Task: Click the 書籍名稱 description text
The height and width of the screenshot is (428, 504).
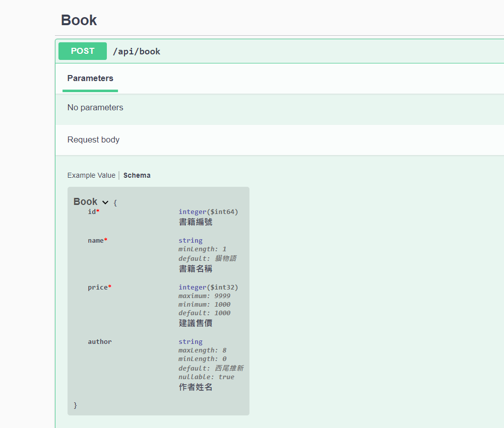Action: [196, 269]
